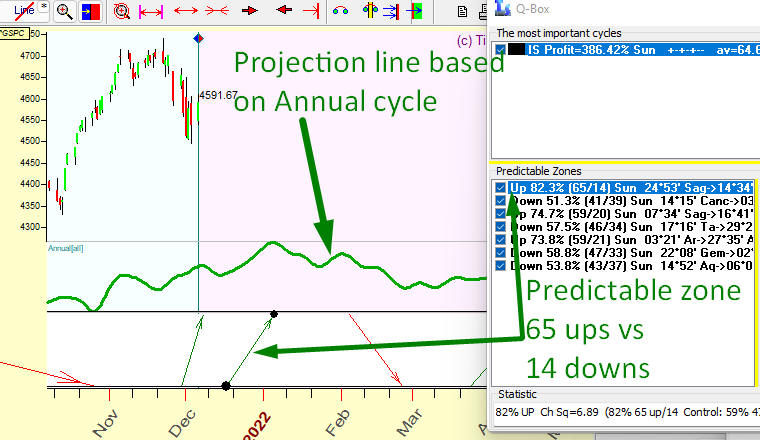Image resolution: width=760 pixels, height=440 pixels.
Task: Toggle checkbox for Down 53.8% (43/37) zone
Action: [501, 266]
